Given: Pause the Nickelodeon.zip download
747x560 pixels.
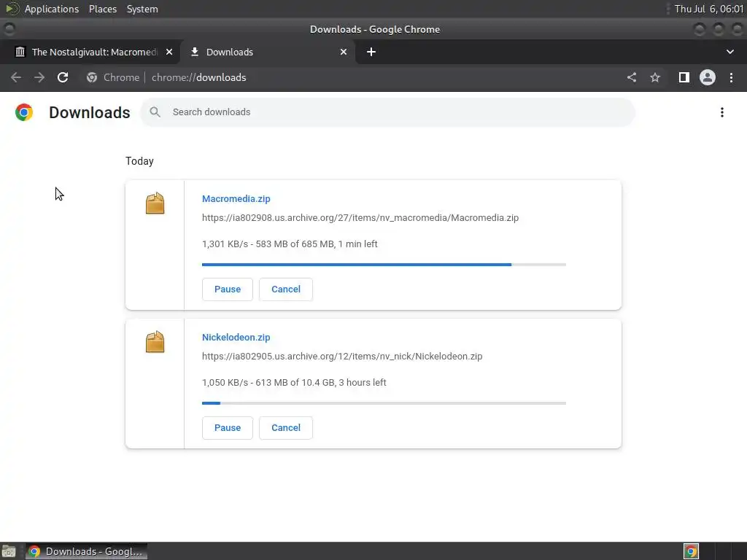Looking at the screenshot, I should click(x=228, y=427).
